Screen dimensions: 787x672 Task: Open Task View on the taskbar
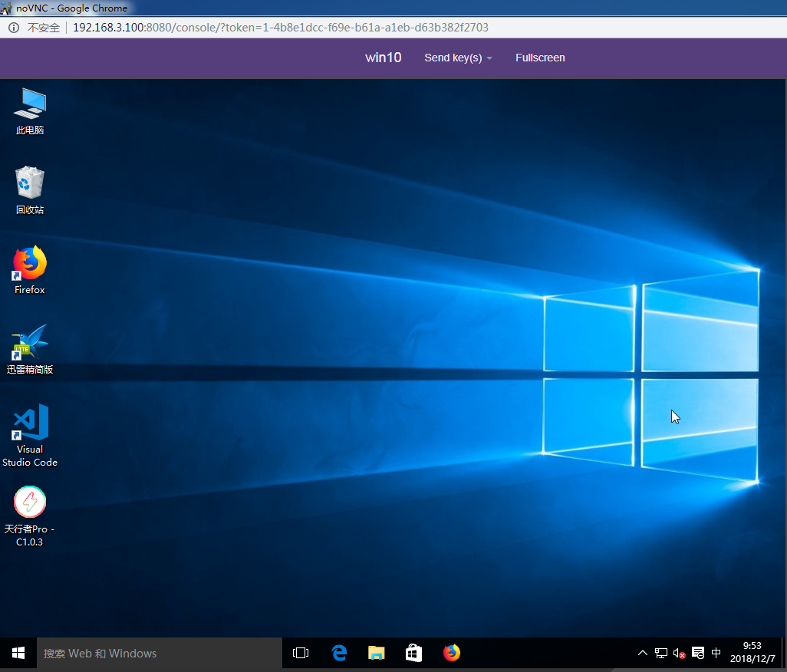(x=301, y=653)
